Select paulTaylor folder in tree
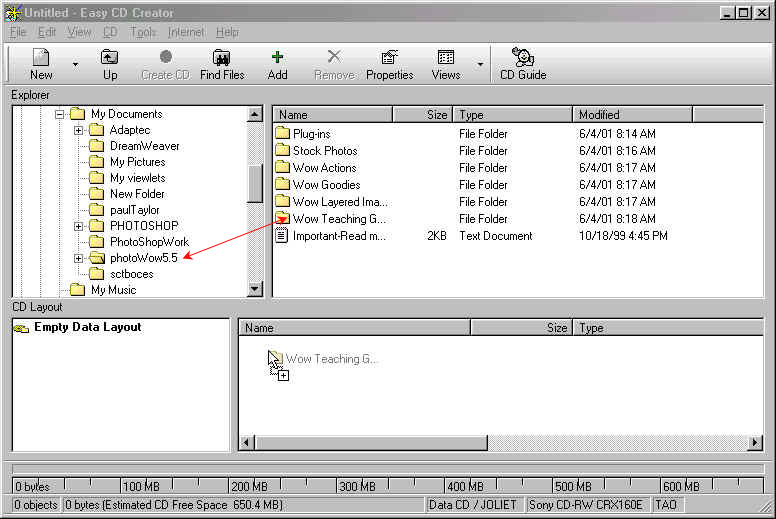Viewport: 776px width, 519px height. click(x=124, y=210)
